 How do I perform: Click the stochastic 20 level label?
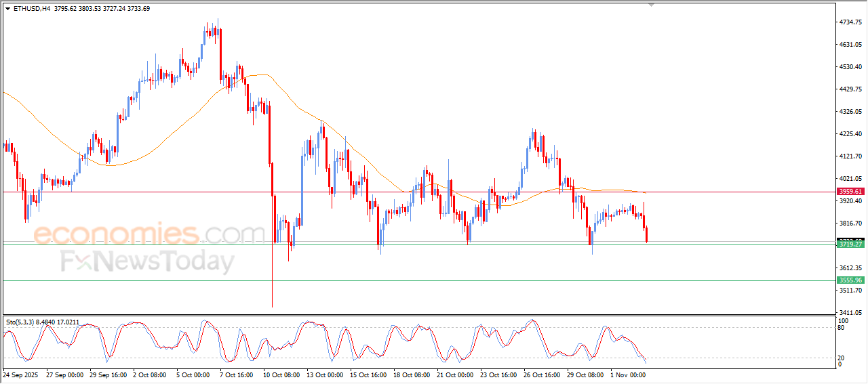(x=842, y=358)
